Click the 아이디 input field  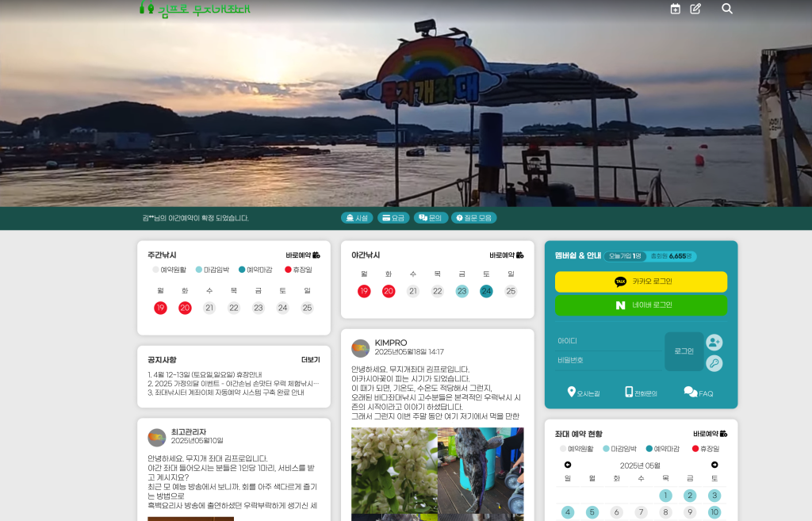click(607, 341)
